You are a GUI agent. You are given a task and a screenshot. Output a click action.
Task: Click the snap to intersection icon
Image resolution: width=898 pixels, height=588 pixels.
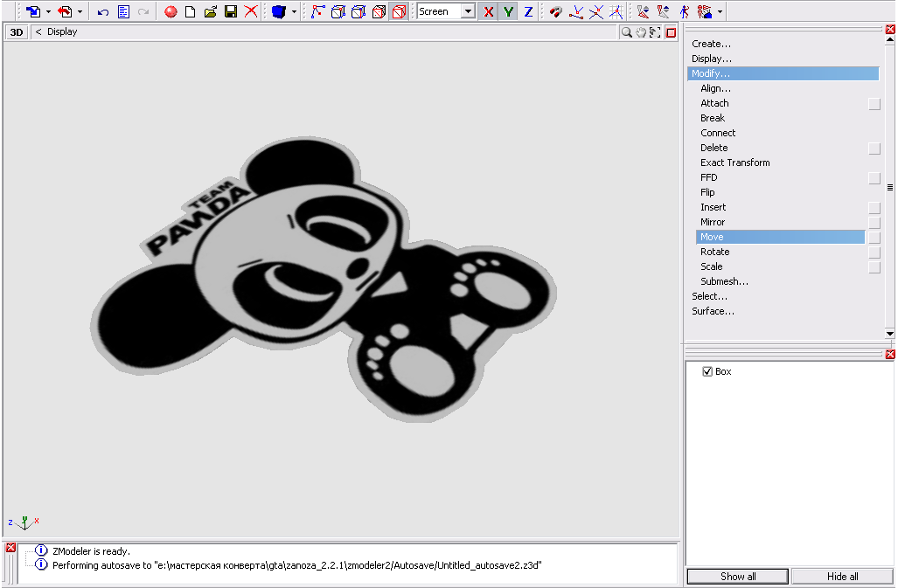coord(596,11)
